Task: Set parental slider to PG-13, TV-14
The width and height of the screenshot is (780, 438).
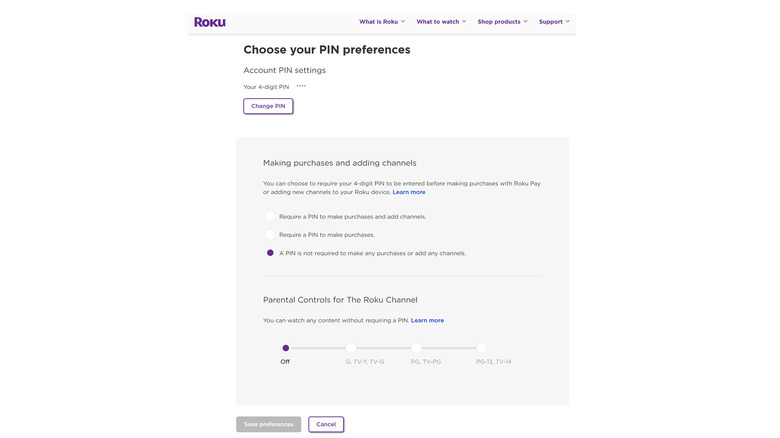Action: 481,348
